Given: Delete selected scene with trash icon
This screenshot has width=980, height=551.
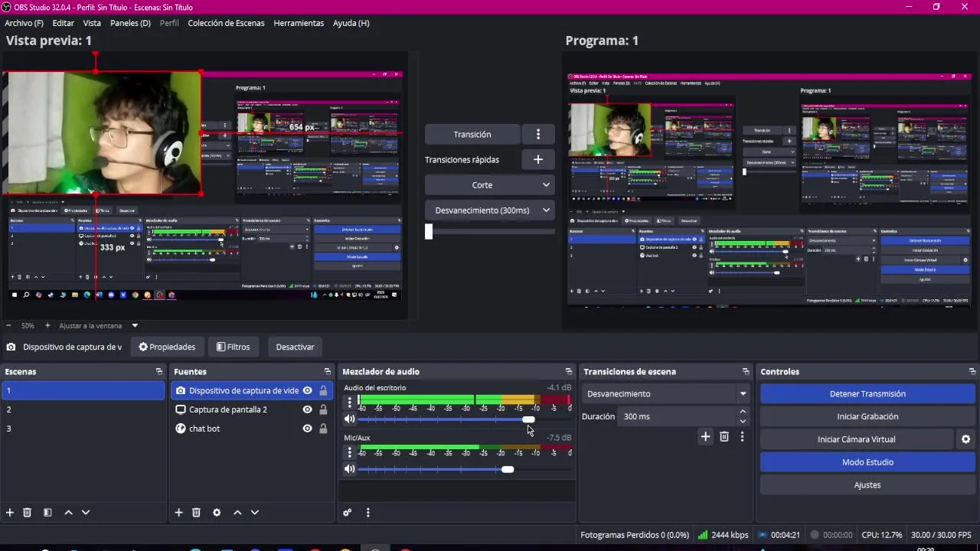Looking at the screenshot, I should pos(28,512).
